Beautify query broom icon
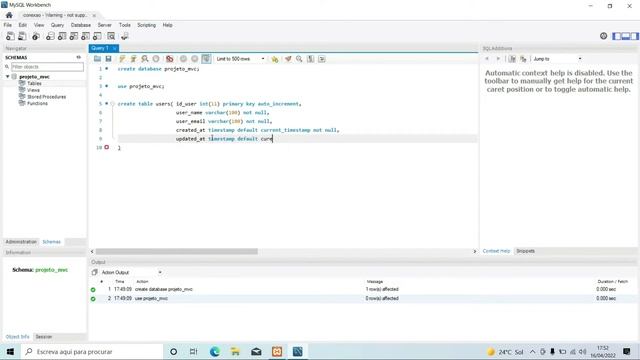The image size is (640, 360). coord(288,59)
